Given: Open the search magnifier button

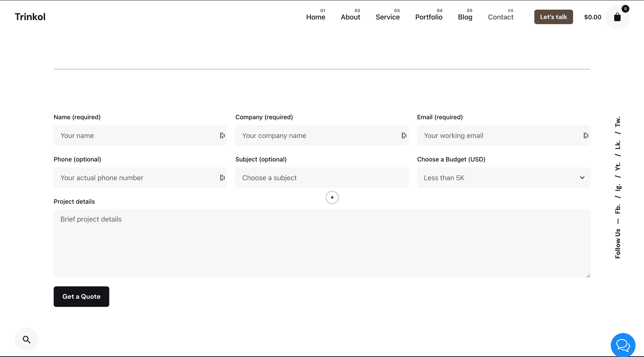Looking at the screenshot, I should (x=27, y=340).
